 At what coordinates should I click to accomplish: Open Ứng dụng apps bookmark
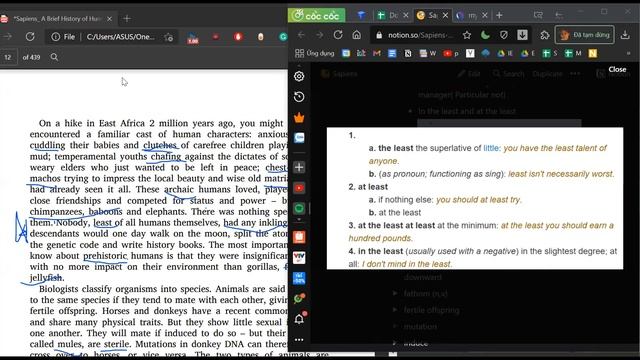tap(315, 53)
